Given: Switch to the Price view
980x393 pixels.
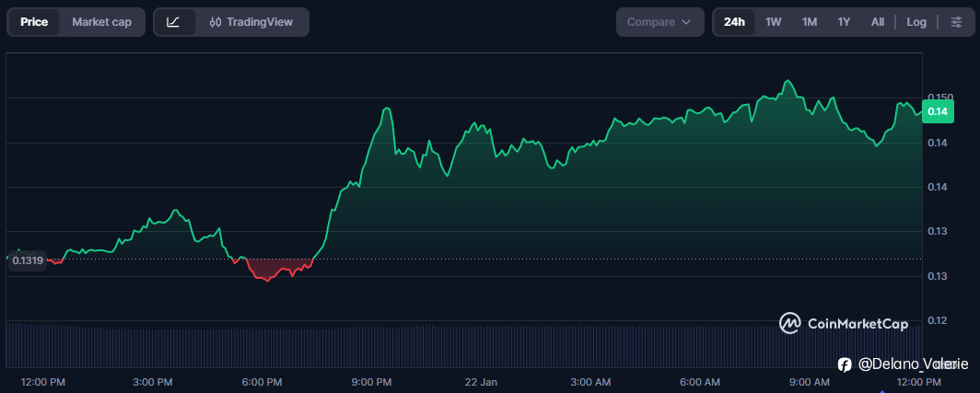Looking at the screenshot, I should [x=34, y=22].
